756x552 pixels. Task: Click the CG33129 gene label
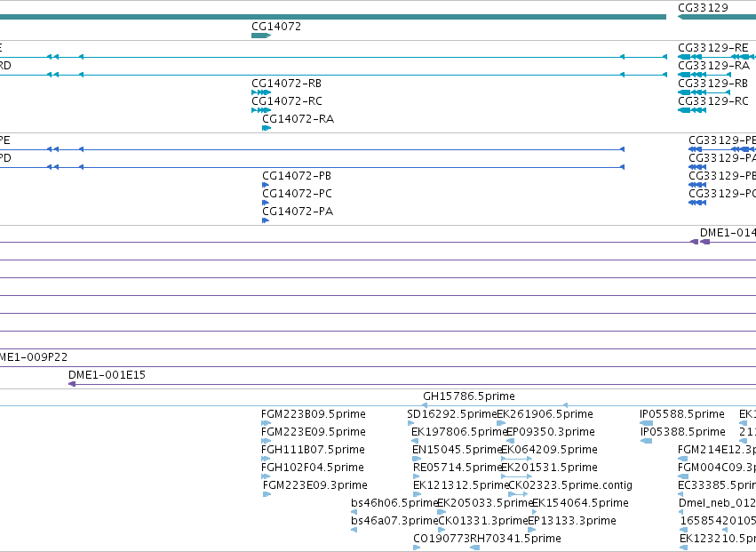(703, 8)
